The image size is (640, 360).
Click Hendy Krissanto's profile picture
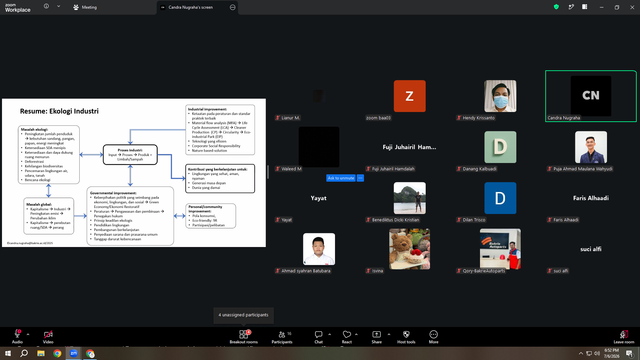500,96
